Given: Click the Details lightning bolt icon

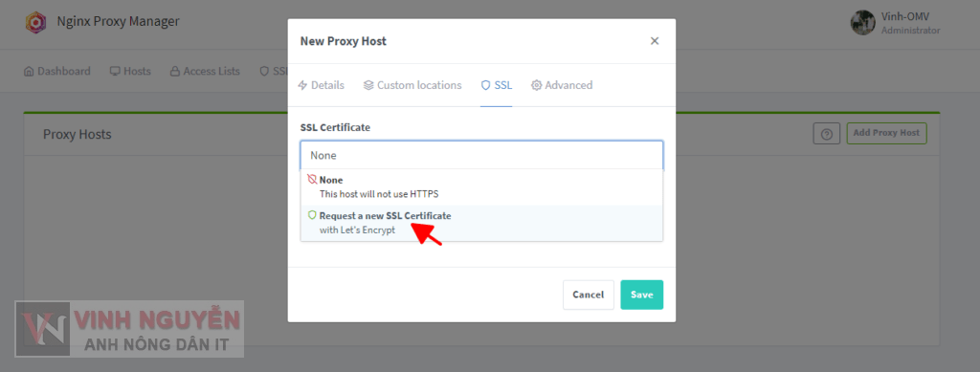Looking at the screenshot, I should click(x=302, y=85).
